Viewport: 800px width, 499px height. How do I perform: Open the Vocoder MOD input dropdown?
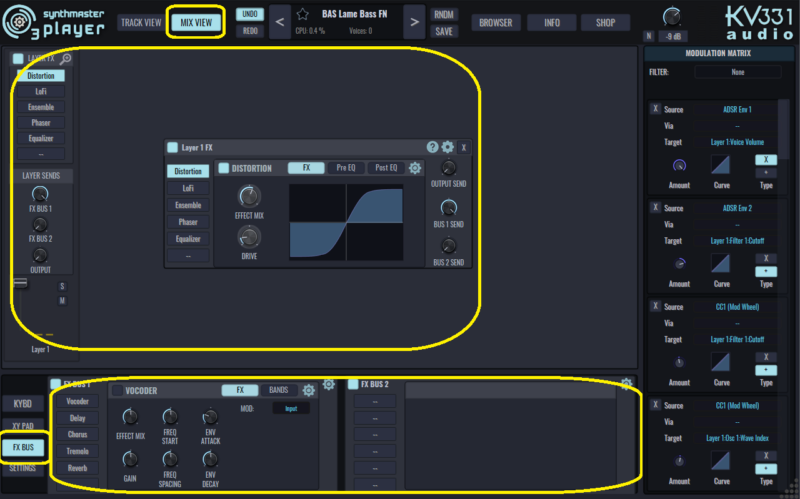pyautogui.click(x=291, y=409)
